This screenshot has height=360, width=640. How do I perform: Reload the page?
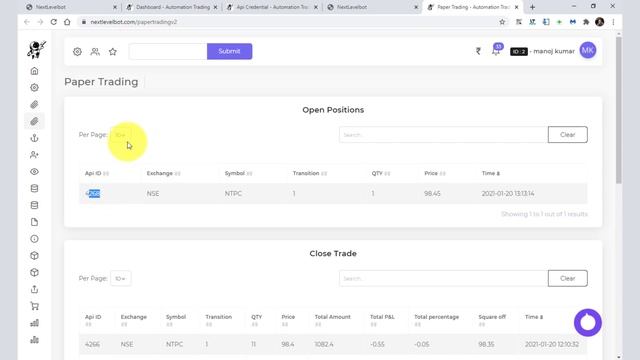tap(53, 22)
